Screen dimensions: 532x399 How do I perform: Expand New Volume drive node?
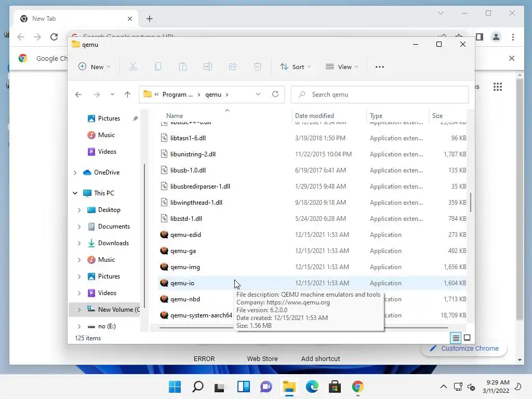click(79, 310)
